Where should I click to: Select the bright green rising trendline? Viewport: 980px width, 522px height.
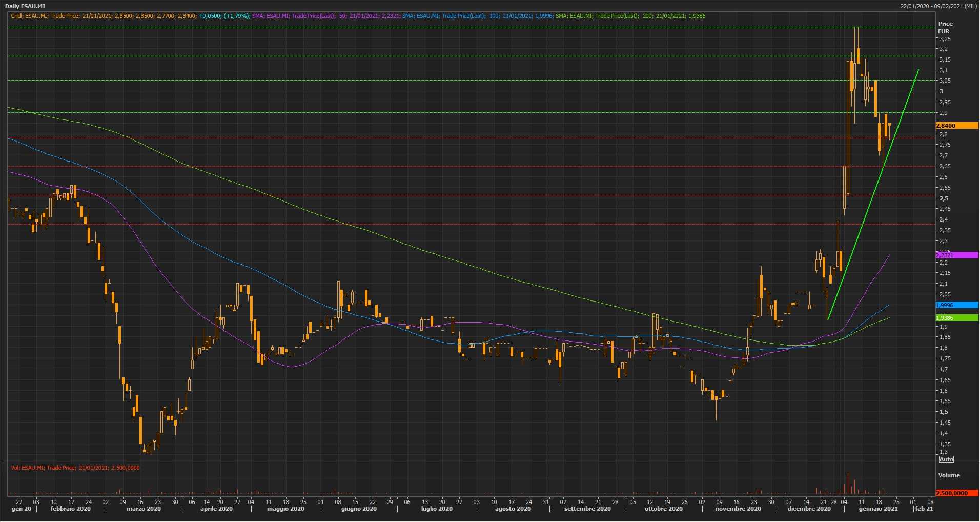871,195
